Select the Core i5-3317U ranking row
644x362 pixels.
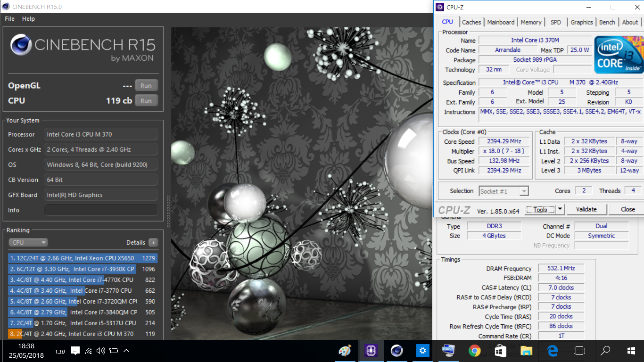pos(83,323)
